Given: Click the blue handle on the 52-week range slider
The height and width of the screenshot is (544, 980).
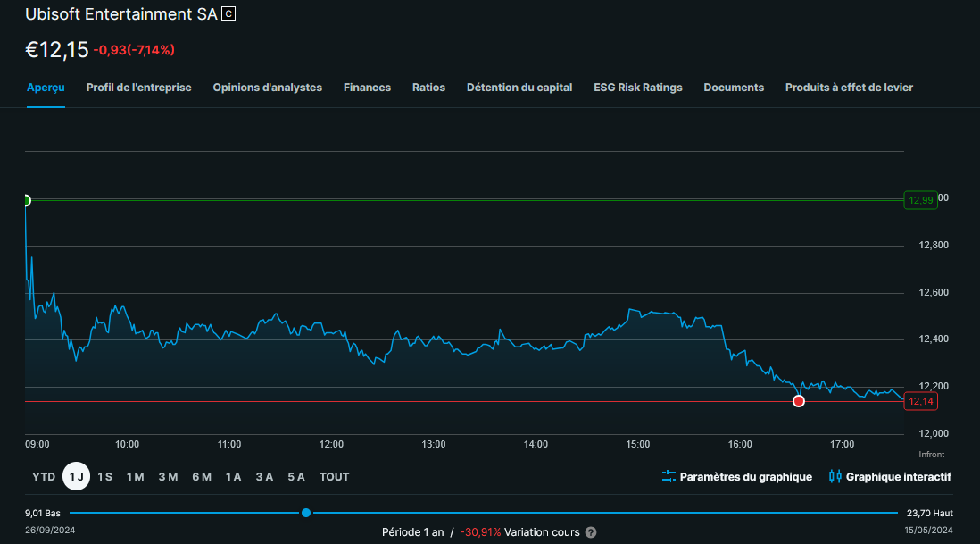Looking at the screenshot, I should [x=306, y=513].
